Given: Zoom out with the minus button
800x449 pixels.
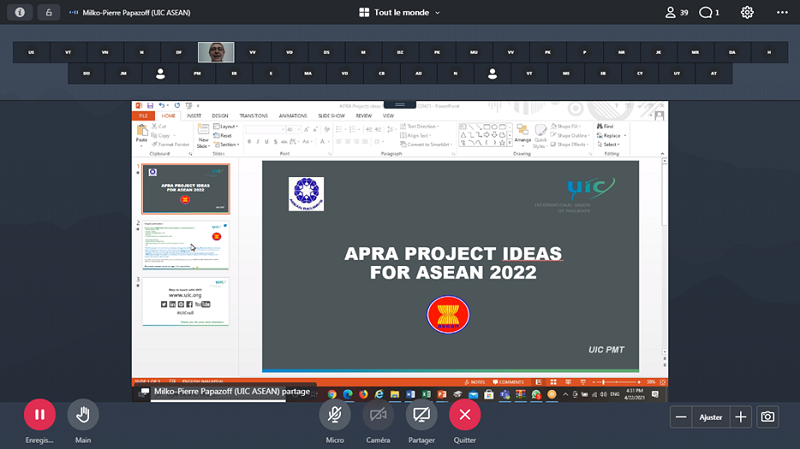Looking at the screenshot, I should [x=681, y=416].
